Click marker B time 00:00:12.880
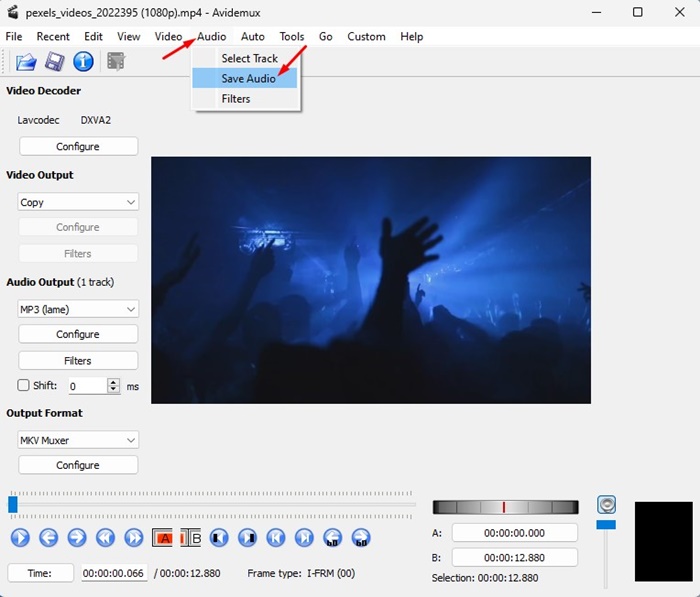Viewport: 700px width, 597px height. 515,557
